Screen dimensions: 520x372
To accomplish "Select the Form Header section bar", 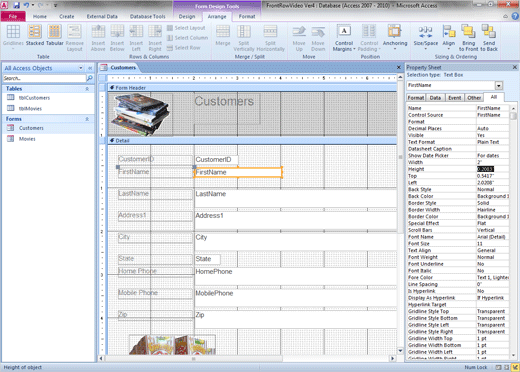I will [252, 88].
